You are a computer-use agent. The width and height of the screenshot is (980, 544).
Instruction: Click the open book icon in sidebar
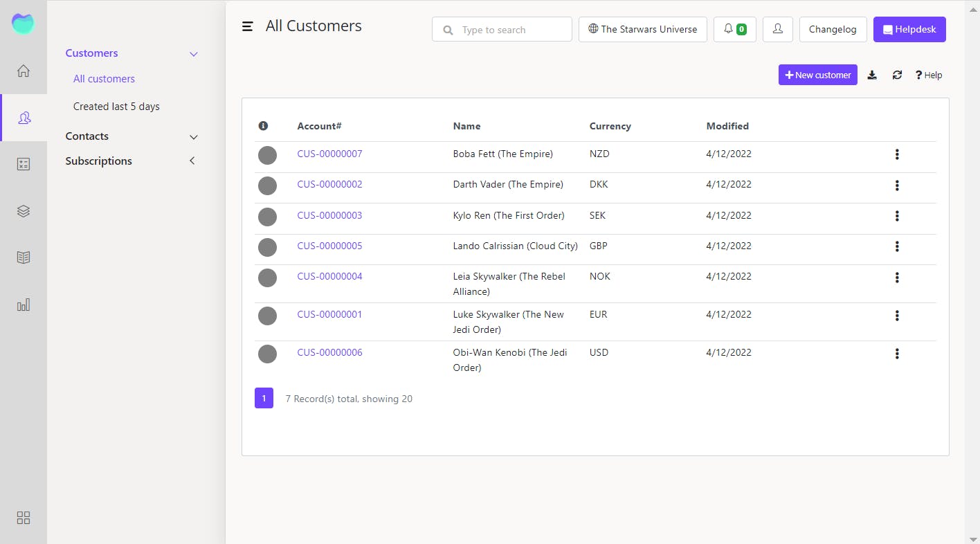[x=24, y=257]
